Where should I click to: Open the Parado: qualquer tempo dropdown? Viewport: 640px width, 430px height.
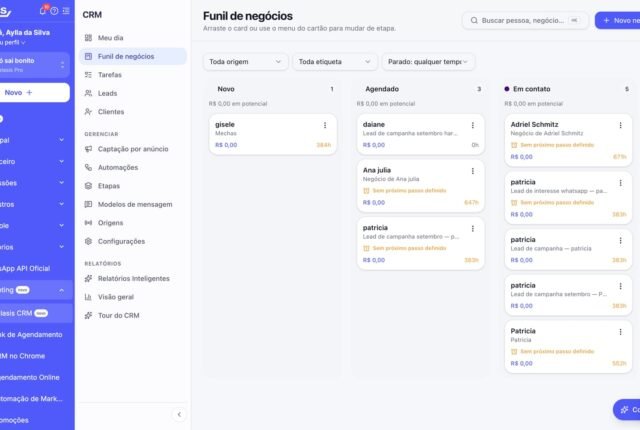(x=428, y=62)
